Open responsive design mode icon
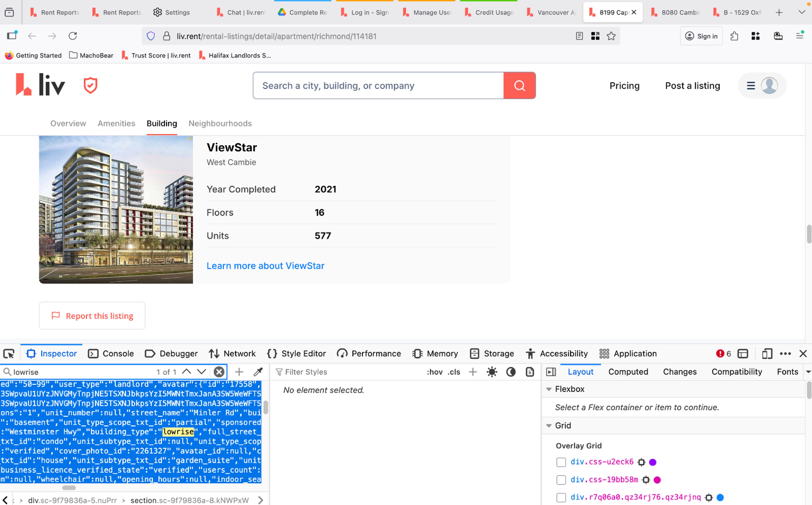812x505 pixels. coord(767,353)
